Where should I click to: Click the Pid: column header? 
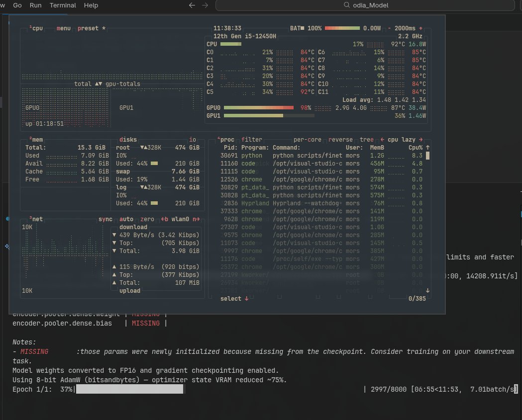pyautogui.click(x=230, y=147)
